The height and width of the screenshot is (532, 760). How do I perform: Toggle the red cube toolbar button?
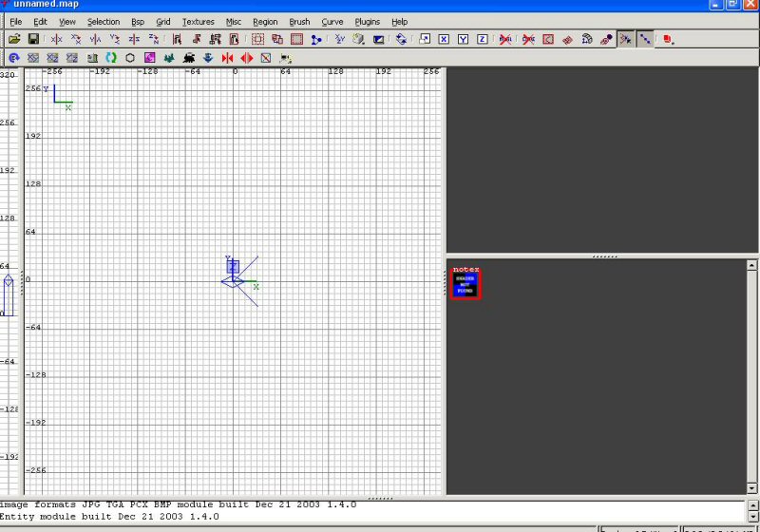(x=668, y=39)
